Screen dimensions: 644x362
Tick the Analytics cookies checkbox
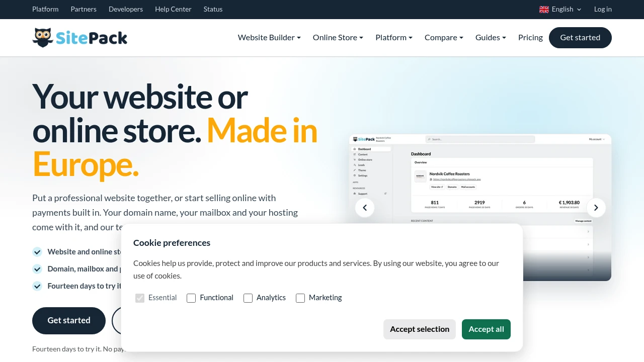coord(248,298)
